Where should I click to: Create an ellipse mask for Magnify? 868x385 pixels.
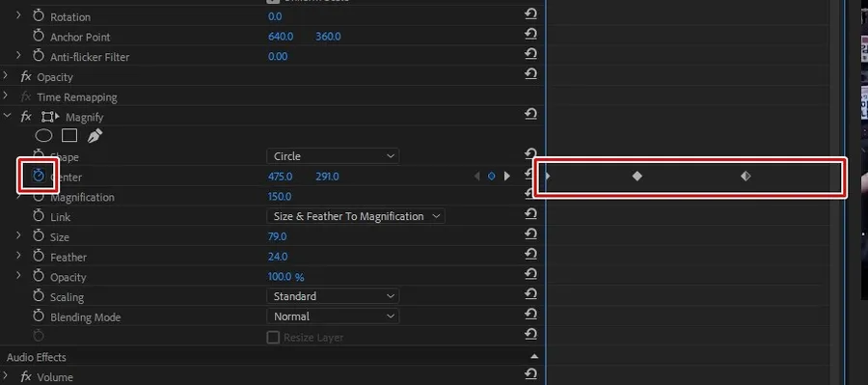(x=43, y=136)
